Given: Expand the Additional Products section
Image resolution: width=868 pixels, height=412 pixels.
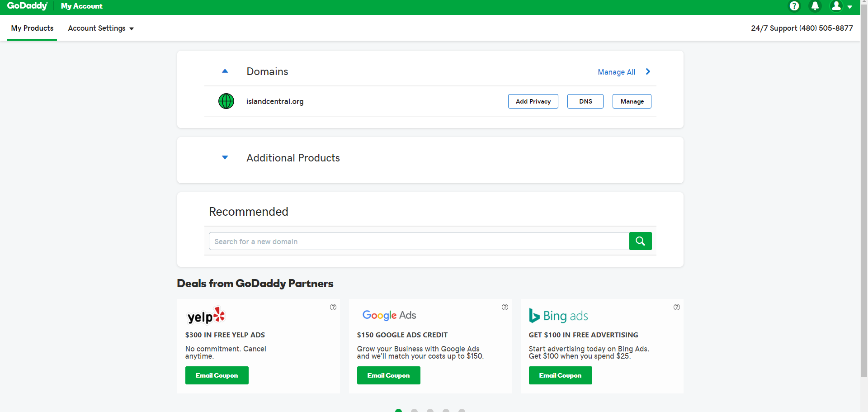Looking at the screenshot, I should (x=225, y=158).
